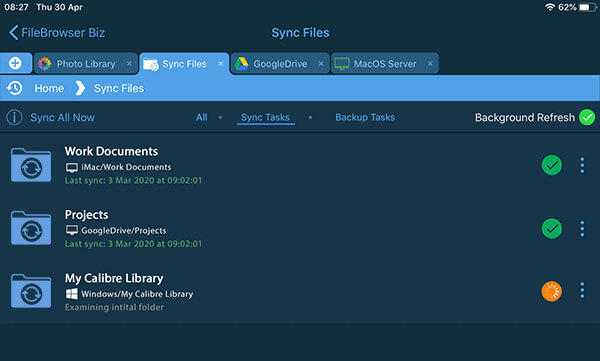Open Projects sync folder icon
Image resolution: width=600 pixels, height=361 pixels.
(x=31, y=228)
